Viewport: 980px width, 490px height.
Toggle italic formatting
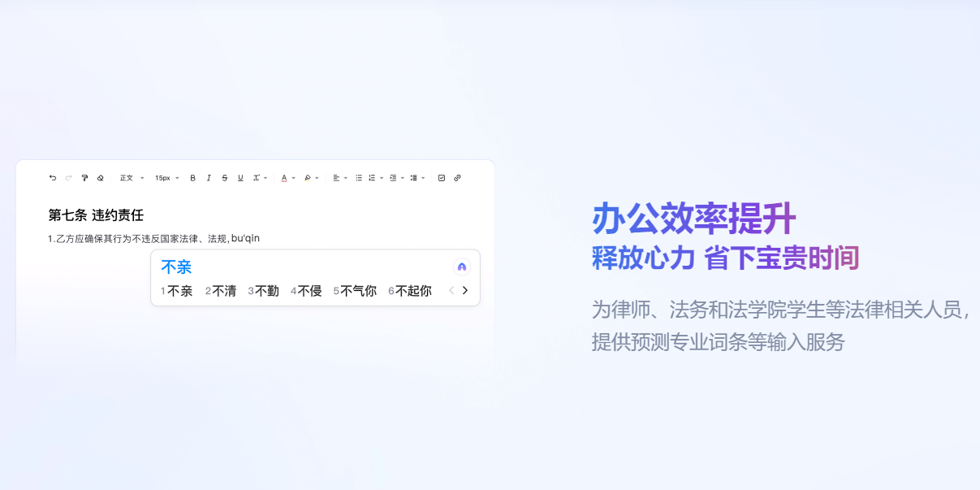click(x=209, y=178)
